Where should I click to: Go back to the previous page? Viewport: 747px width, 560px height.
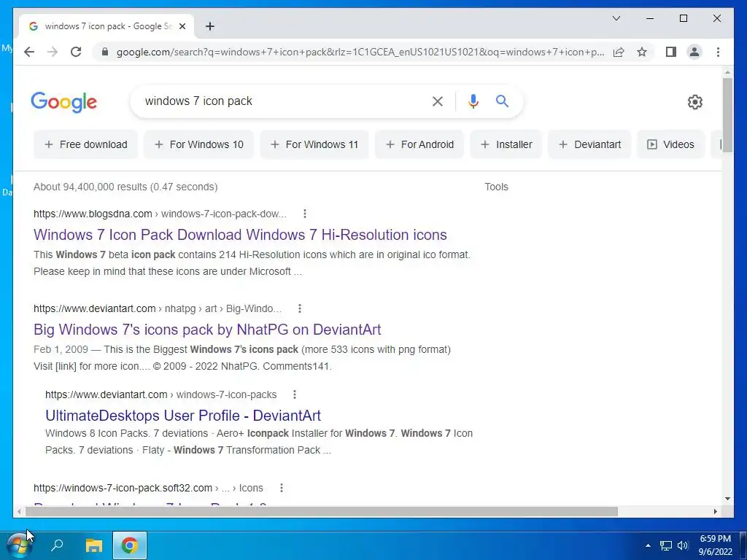(29, 52)
